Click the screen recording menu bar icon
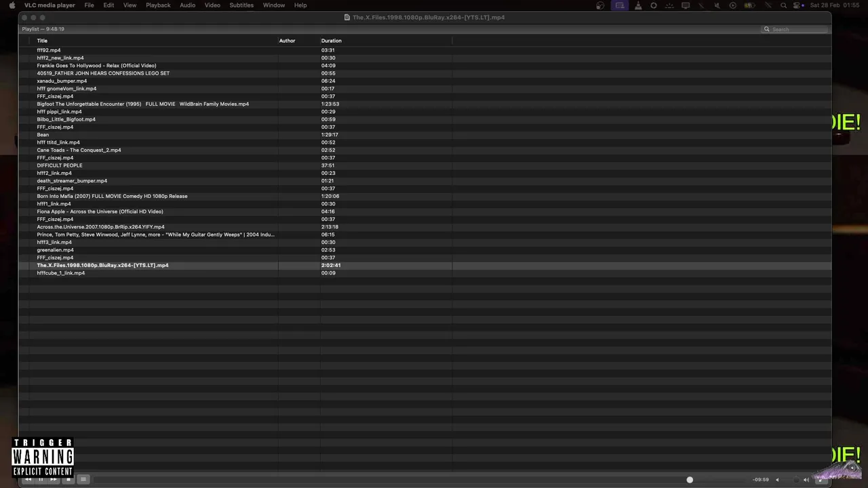Image resolution: width=868 pixels, height=488 pixels. pos(620,5)
